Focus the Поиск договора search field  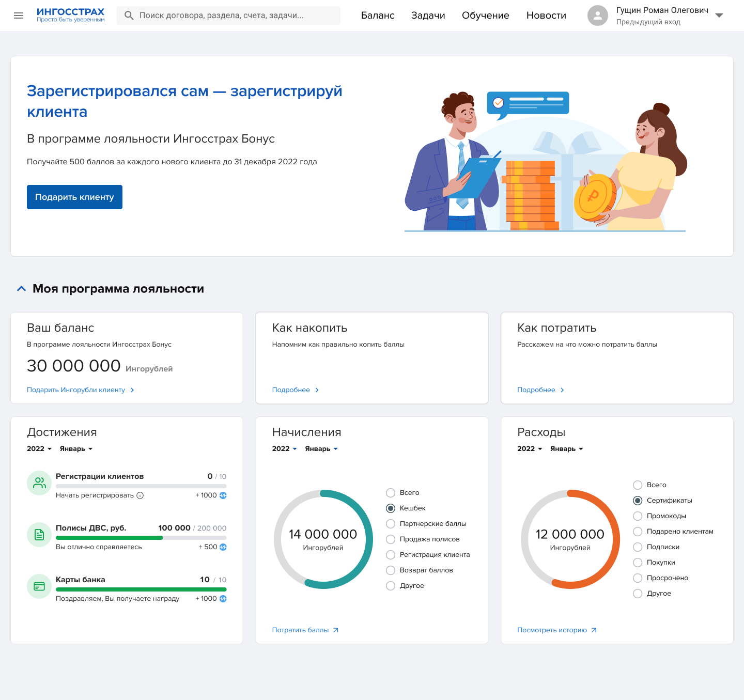coord(228,15)
